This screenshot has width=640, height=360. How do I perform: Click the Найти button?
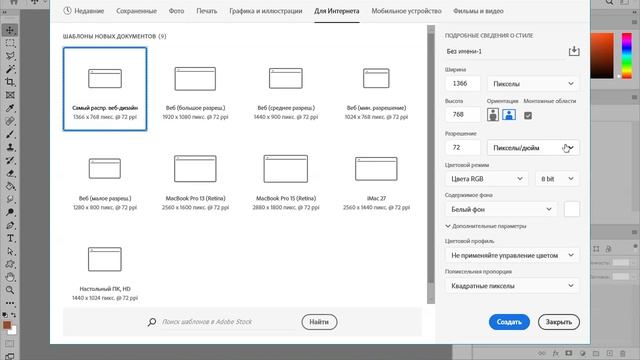tap(319, 322)
